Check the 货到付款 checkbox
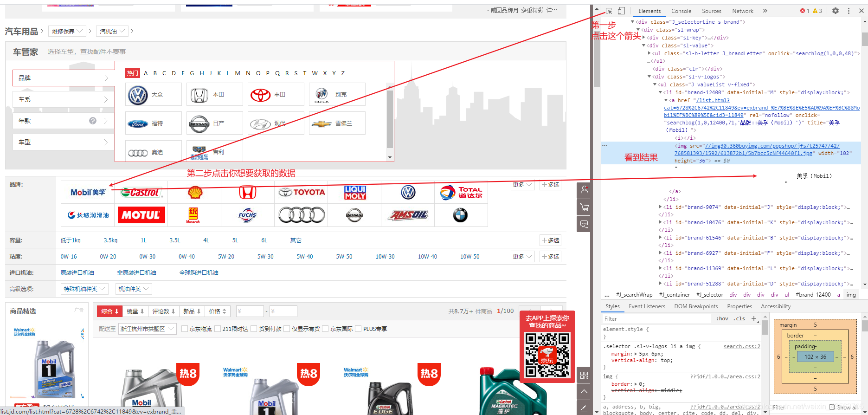Screen dimensions: 868x415 click(x=254, y=329)
